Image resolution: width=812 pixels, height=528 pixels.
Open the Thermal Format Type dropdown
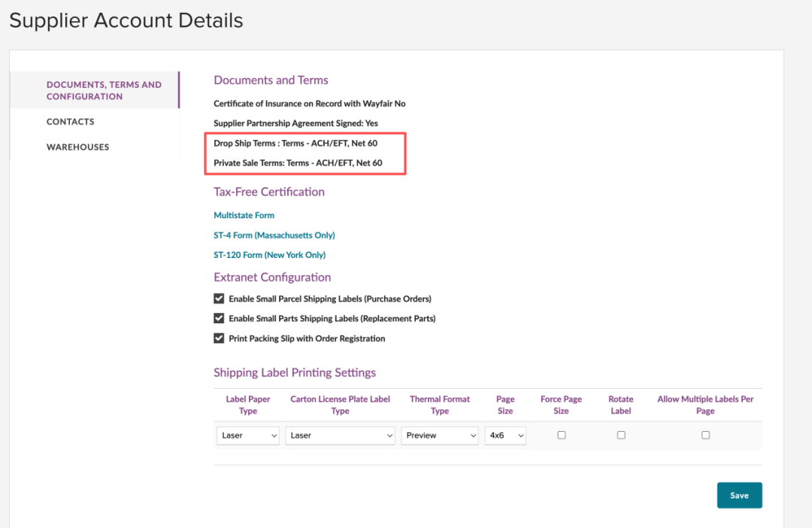[x=440, y=435]
